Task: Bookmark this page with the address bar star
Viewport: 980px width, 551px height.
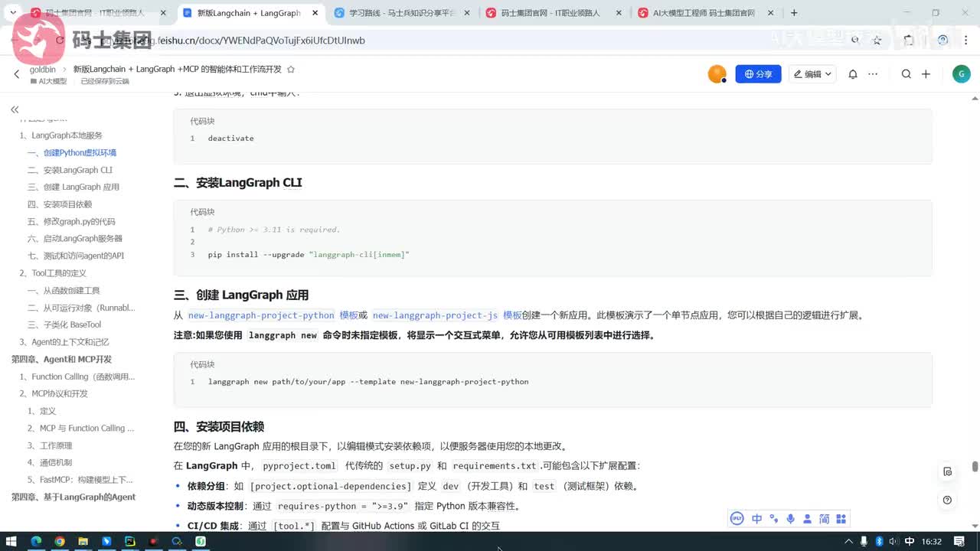Action: [877, 40]
